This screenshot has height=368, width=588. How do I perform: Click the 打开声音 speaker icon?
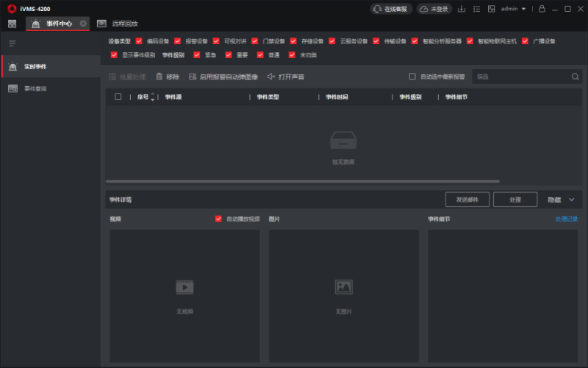coord(271,77)
